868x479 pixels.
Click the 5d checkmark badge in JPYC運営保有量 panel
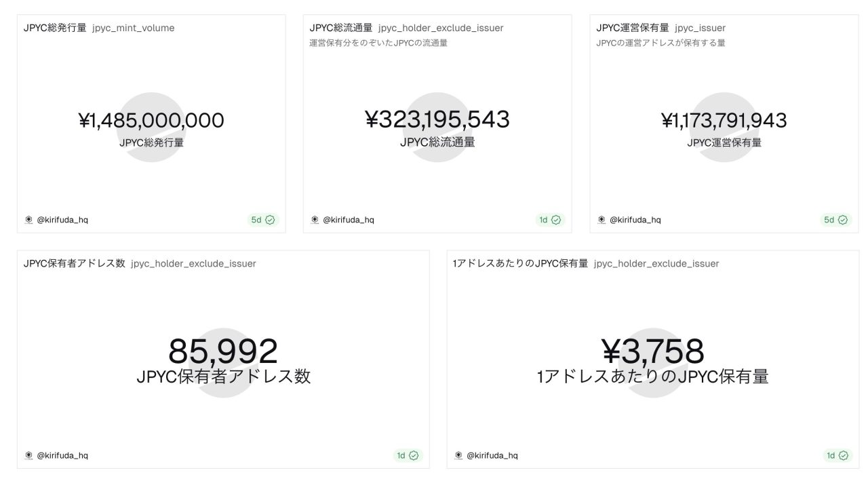click(835, 220)
